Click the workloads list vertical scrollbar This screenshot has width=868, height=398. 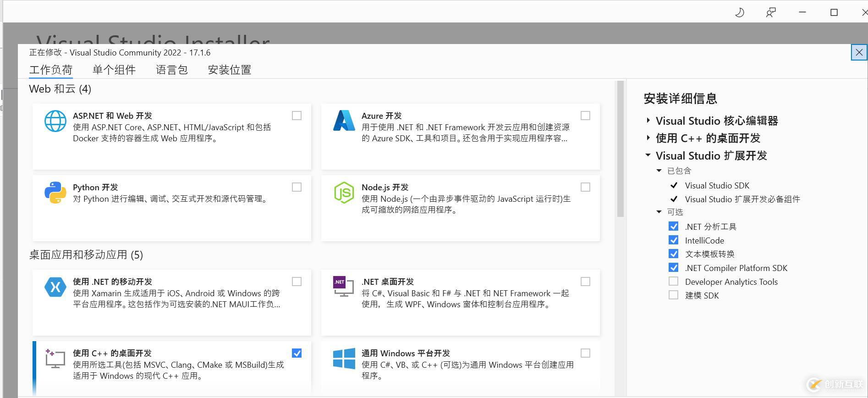pyautogui.click(x=621, y=149)
